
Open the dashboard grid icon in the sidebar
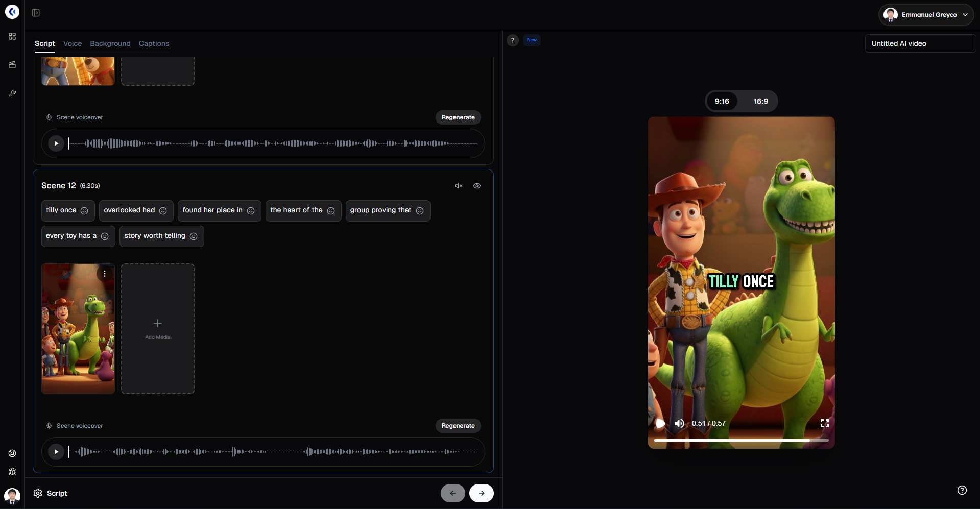click(12, 36)
